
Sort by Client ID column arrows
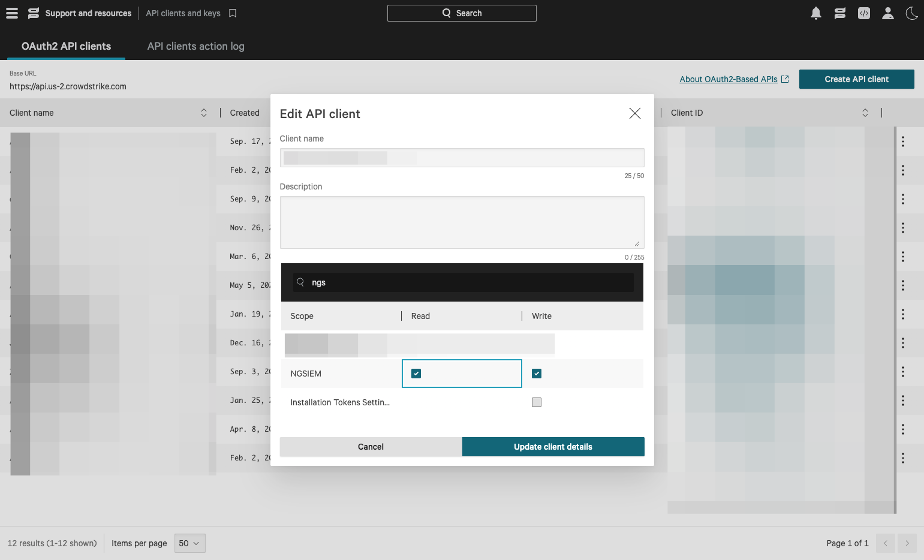point(865,113)
